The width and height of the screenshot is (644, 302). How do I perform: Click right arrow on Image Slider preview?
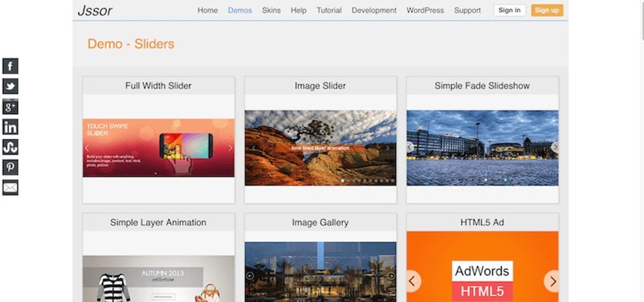(x=388, y=148)
